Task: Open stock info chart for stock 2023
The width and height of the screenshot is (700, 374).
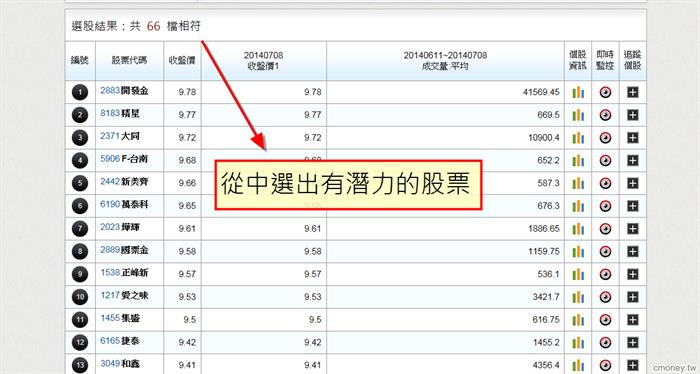Action: click(x=578, y=229)
